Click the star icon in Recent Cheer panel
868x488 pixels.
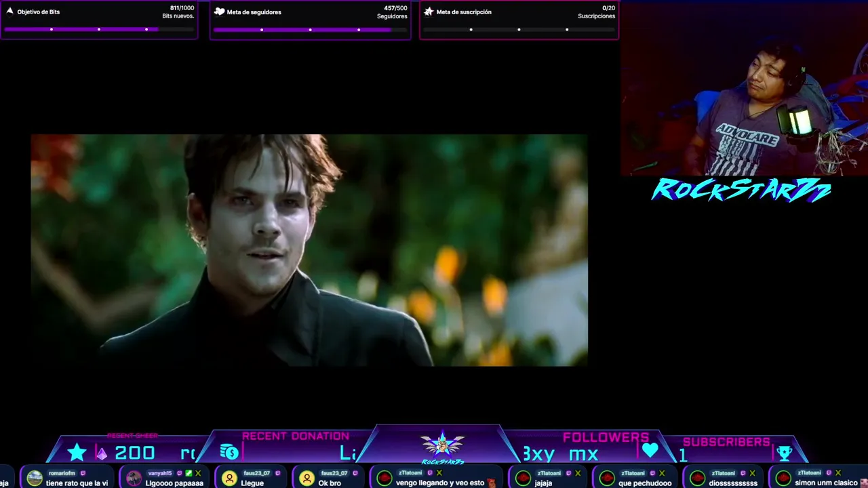pyautogui.click(x=77, y=453)
